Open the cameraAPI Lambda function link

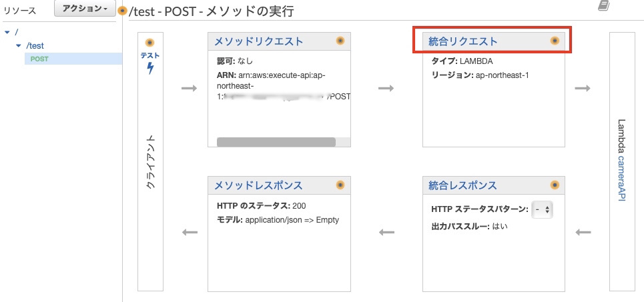coord(621,179)
